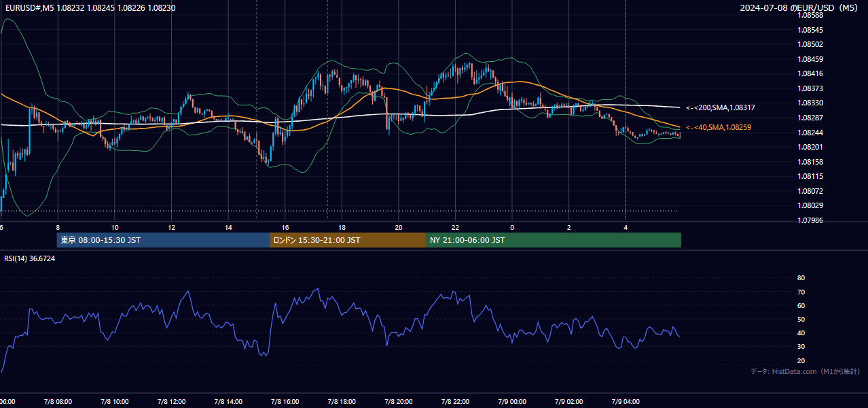The image size is (868, 408).
Task: Click price axis value 1.08588
Action: click(x=810, y=15)
